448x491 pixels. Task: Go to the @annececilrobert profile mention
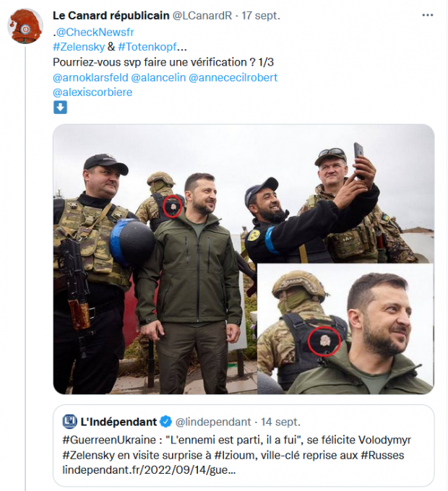click(x=233, y=77)
